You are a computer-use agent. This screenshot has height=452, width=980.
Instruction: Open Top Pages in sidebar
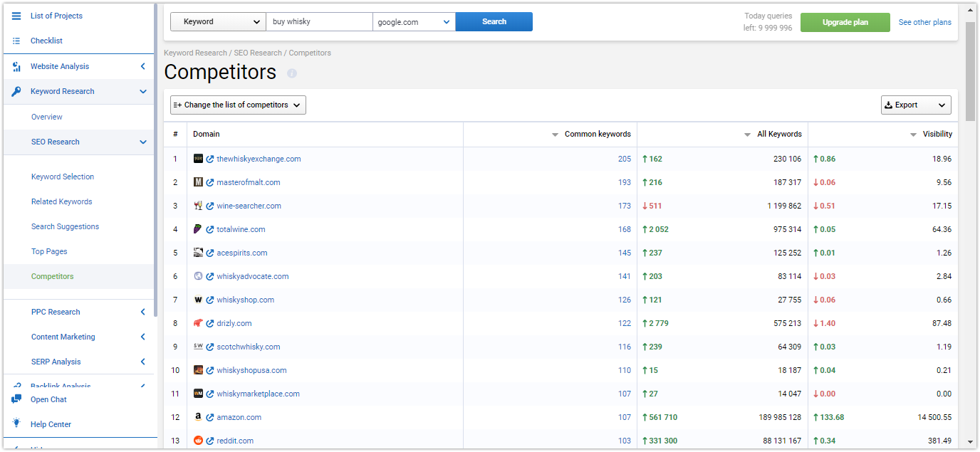pos(49,251)
